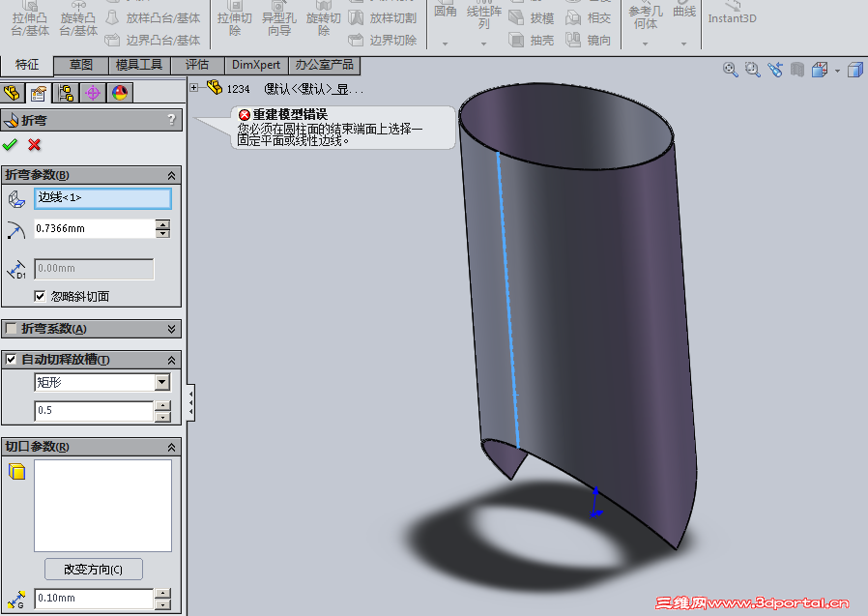
Task: Open the View Orientation icon
Action: (x=820, y=70)
